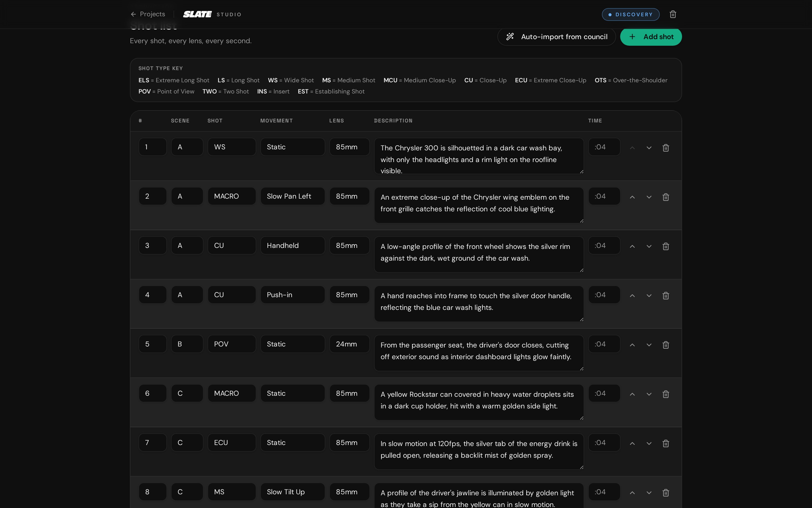Edit shot 1 type field WS
The width and height of the screenshot is (812, 508).
pyautogui.click(x=232, y=147)
